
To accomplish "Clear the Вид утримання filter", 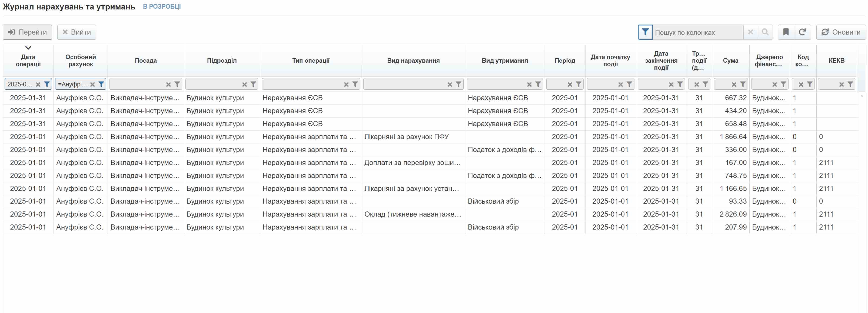I will (x=529, y=85).
